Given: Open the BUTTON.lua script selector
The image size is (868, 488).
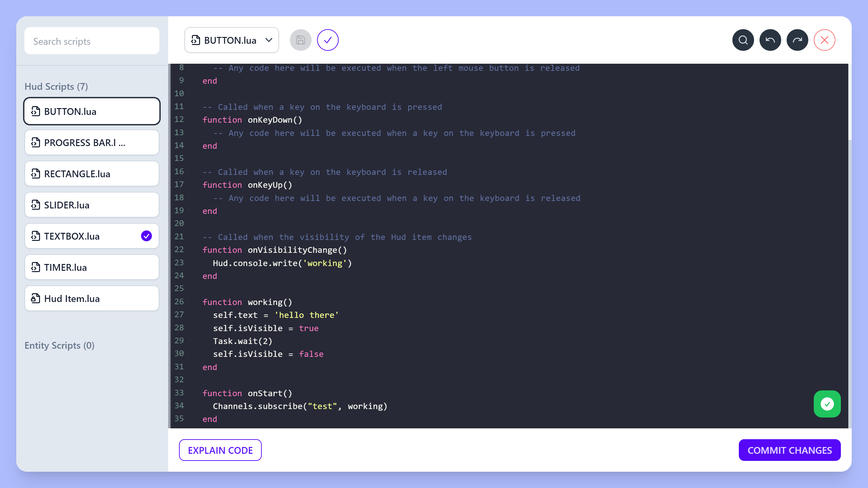Looking at the screenshot, I should point(232,40).
